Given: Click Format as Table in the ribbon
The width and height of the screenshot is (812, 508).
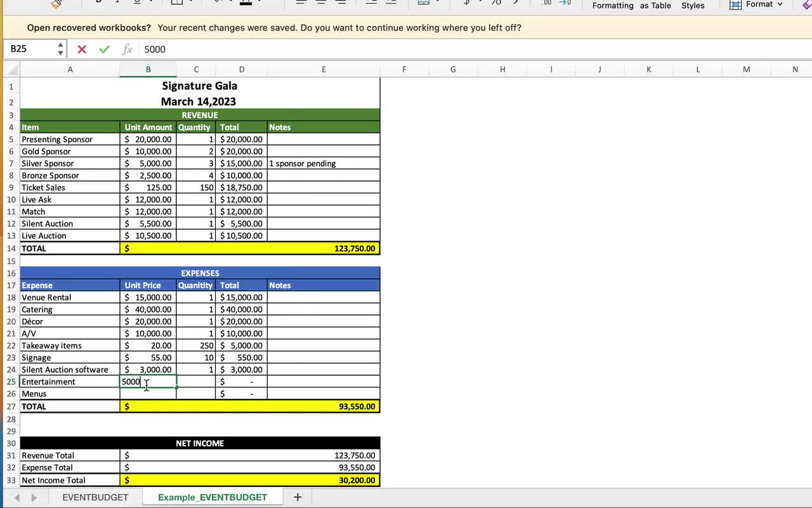Looking at the screenshot, I should 655,6.
